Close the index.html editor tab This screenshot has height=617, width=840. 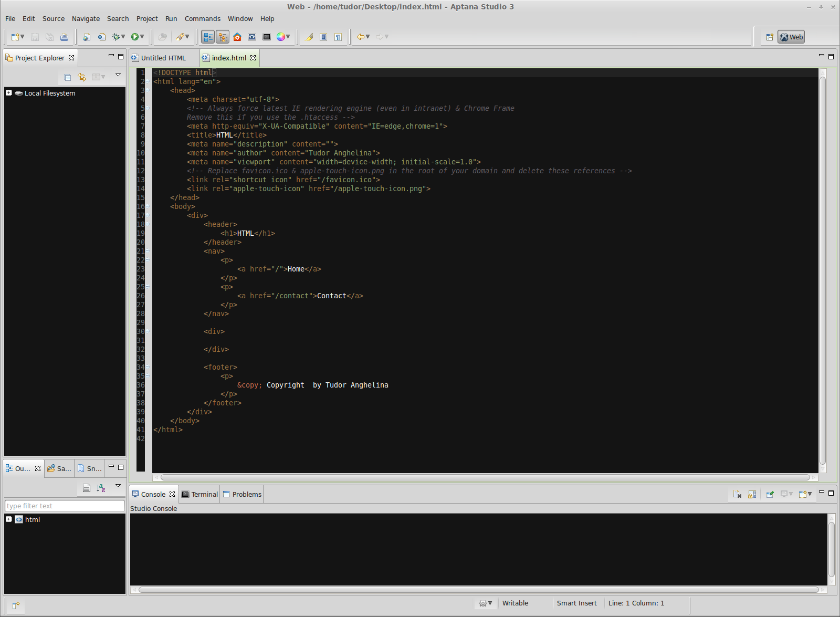click(253, 58)
